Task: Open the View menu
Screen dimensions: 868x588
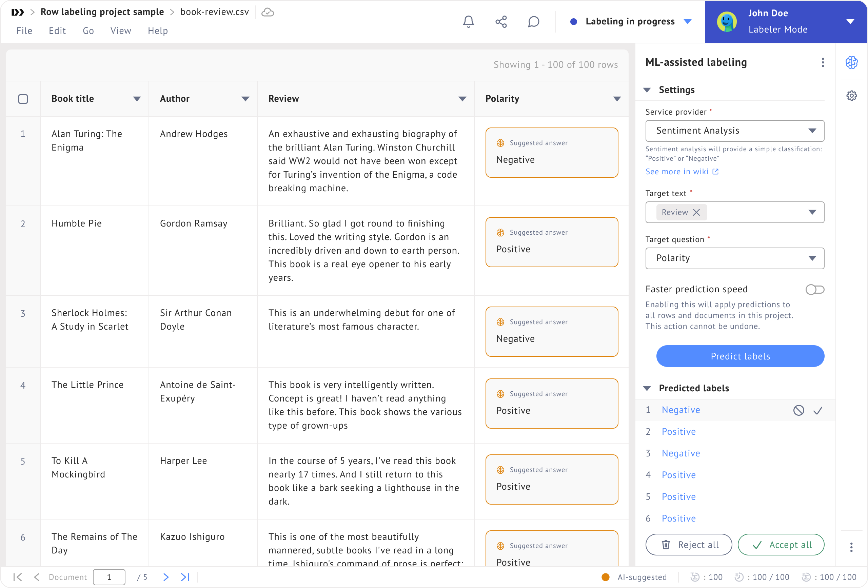Action: coord(121,31)
